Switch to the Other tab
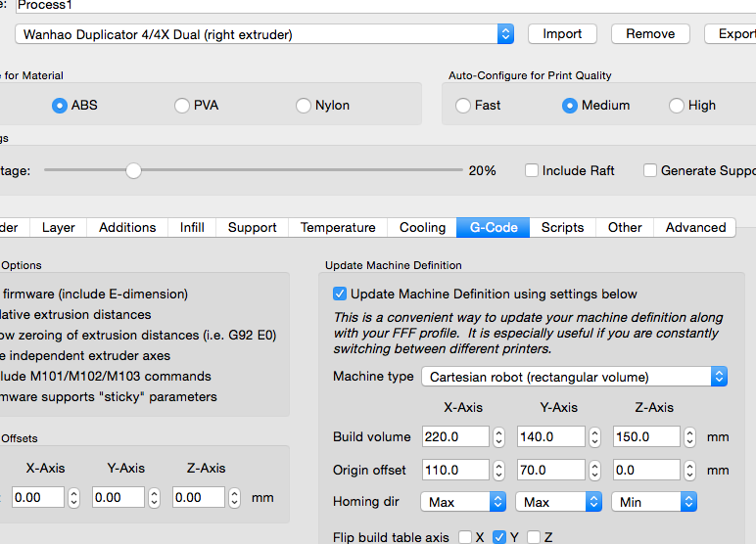 (625, 227)
